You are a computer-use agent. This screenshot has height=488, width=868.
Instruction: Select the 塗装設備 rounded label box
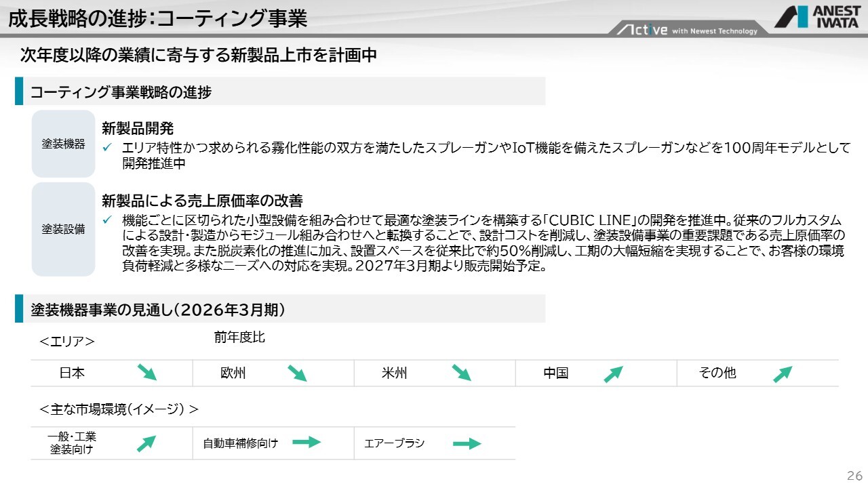[63, 229]
